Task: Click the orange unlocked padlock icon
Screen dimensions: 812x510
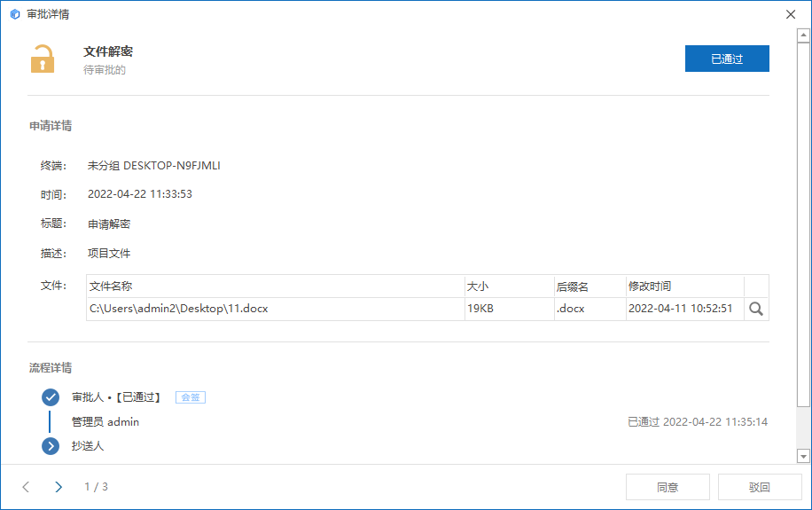Action: coord(43,59)
